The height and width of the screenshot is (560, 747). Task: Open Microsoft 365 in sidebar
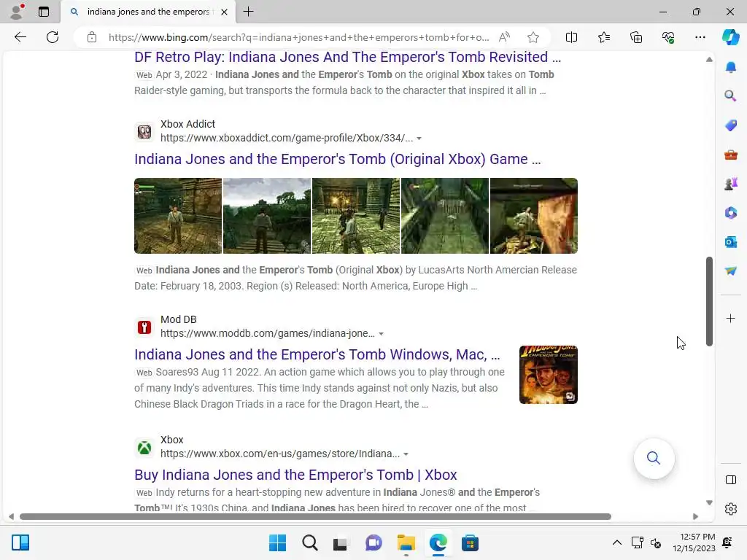click(x=730, y=213)
